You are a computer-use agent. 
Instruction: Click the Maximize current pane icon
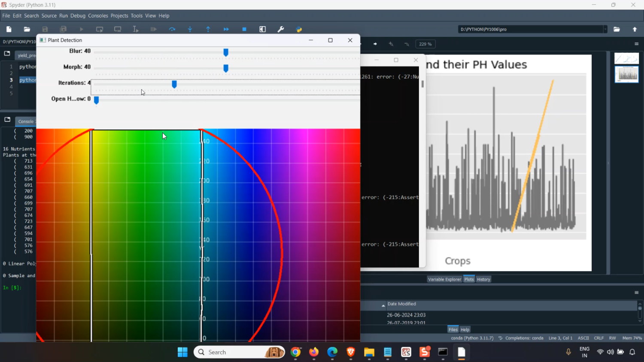pos(263,29)
